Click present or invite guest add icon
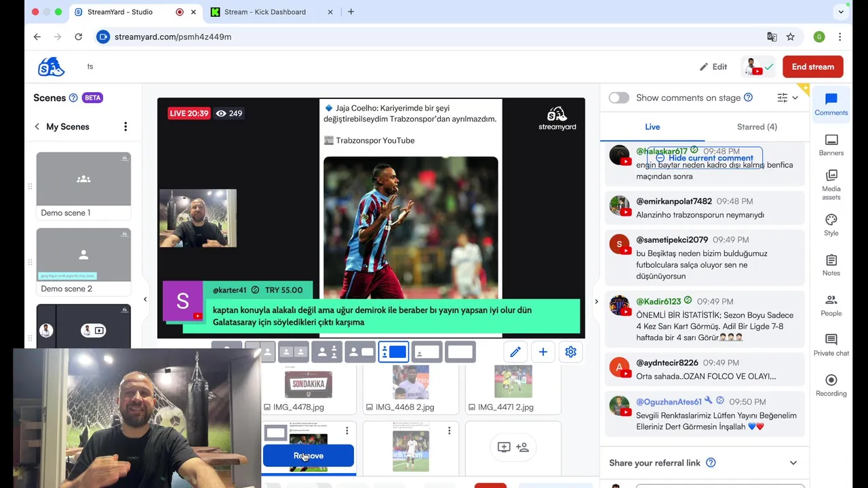The image size is (868, 488). (513, 447)
